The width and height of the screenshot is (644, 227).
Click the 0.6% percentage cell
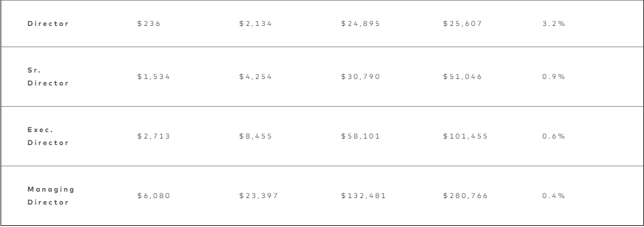[x=554, y=136]
